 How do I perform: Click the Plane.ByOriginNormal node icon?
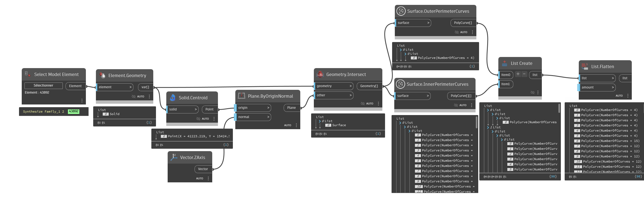[x=241, y=96]
